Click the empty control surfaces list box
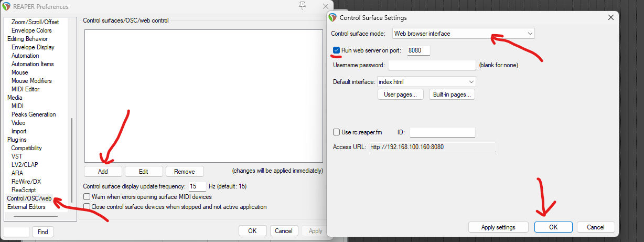This screenshot has height=242, width=644. [203, 96]
